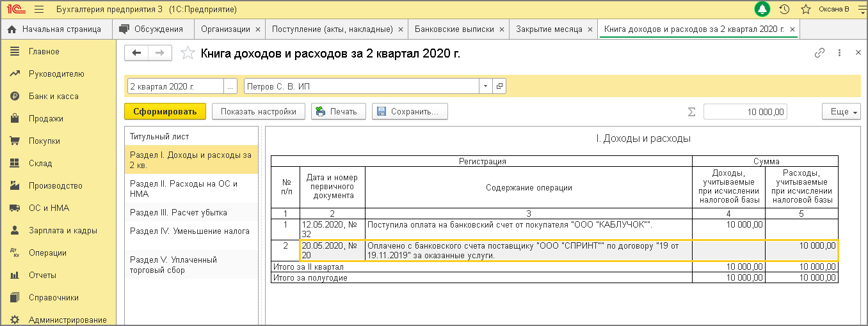
Task: Open favorites star in title bar
Action: (x=806, y=10)
